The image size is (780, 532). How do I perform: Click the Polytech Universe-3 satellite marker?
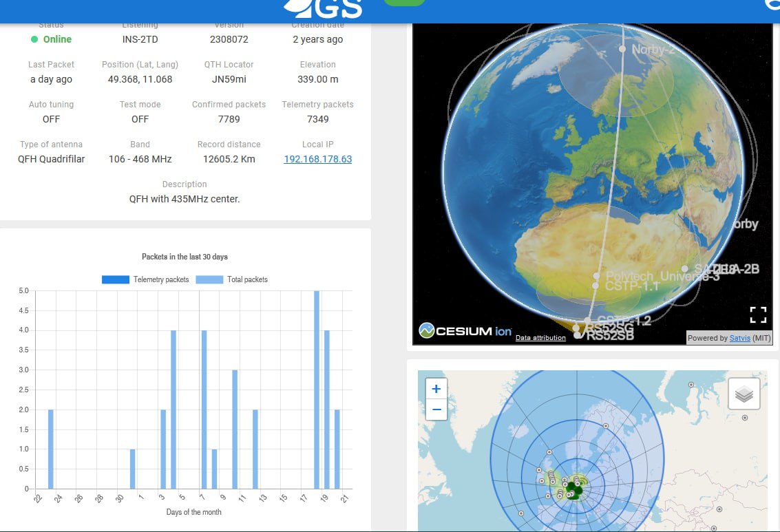[596, 275]
